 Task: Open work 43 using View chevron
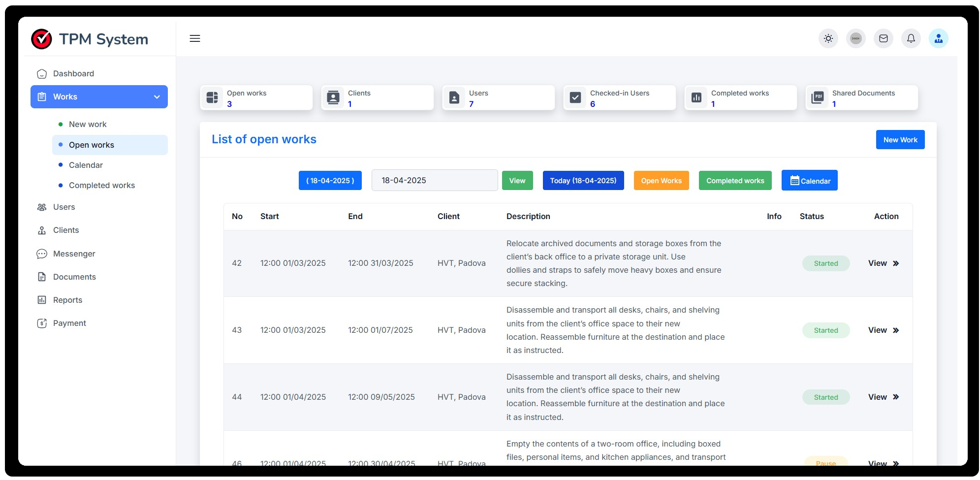pos(895,330)
